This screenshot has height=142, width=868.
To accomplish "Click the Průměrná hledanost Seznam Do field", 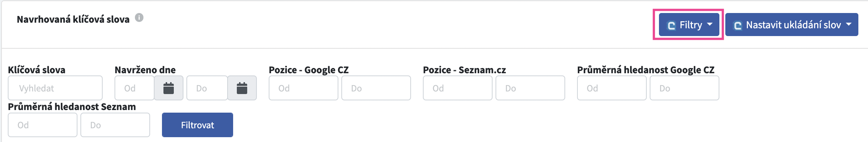I will (x=115, y=125).
